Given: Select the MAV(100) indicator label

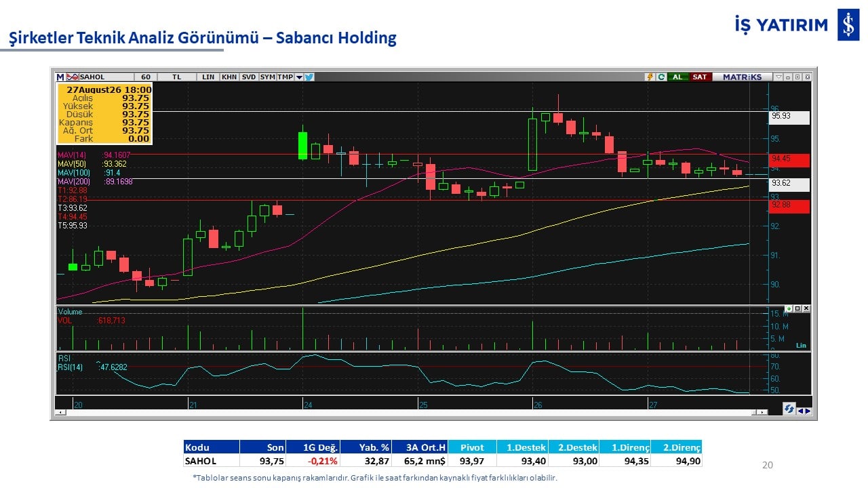Looking at the screenshot, I should (73, 173).
